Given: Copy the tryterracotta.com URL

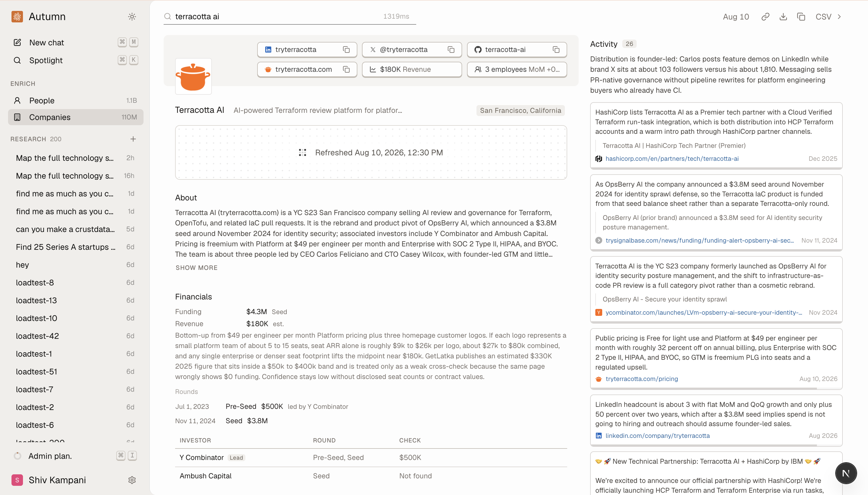Looking at the screenshot, I should [346, 69].
